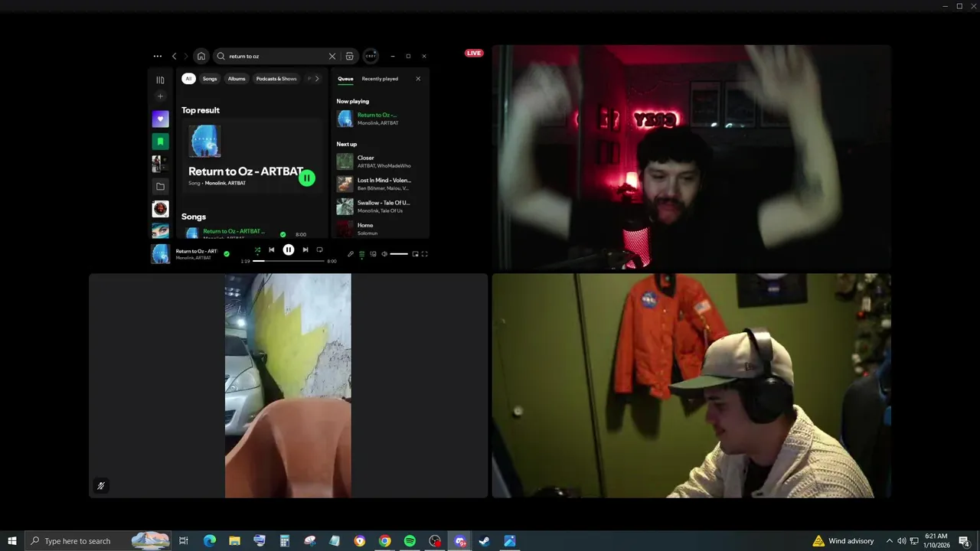Open the folder item in Spotify sidebar

click(x=160, y=186)
